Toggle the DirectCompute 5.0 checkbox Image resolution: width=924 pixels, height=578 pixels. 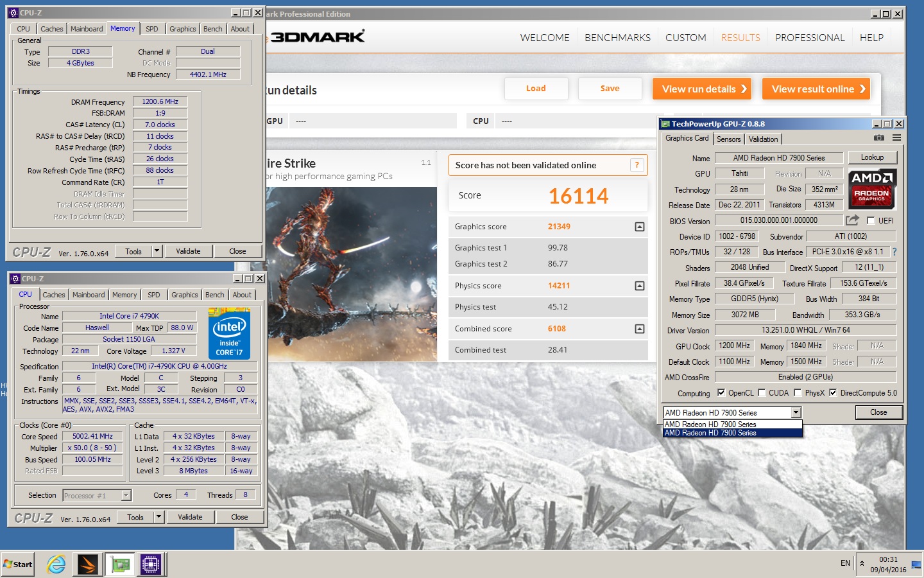(x=833, y=393)
